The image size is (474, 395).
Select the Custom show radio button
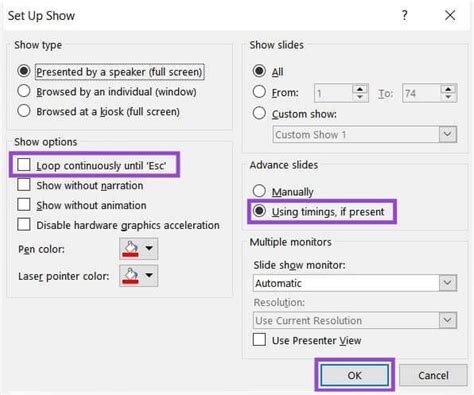coord(259,113)
